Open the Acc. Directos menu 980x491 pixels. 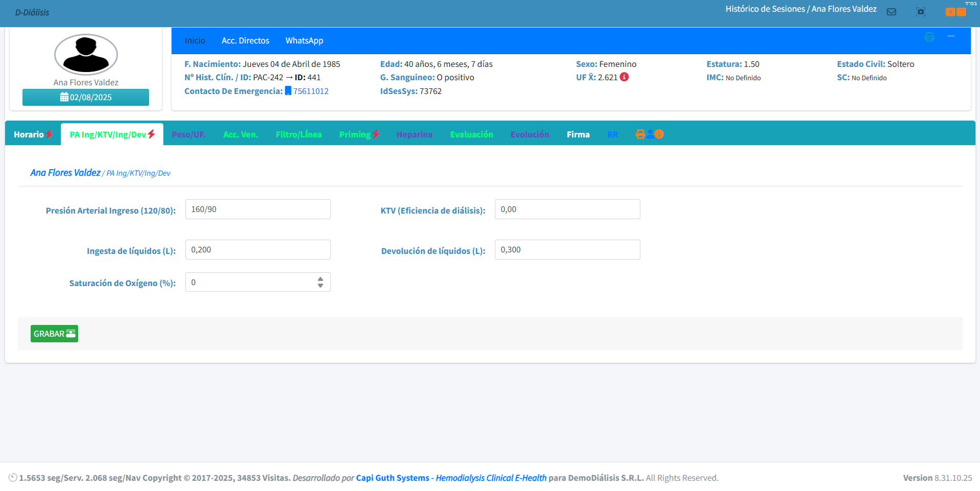pyautogui.click(x=245, y=40)
